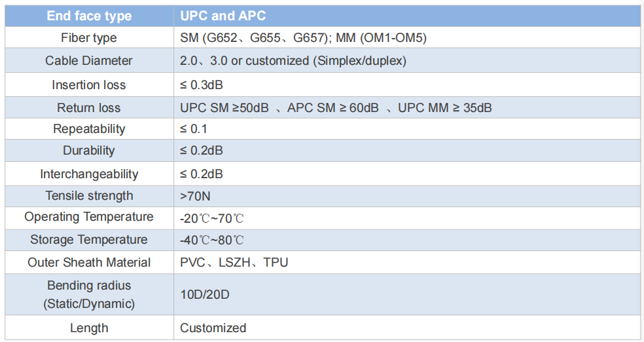This screenshot has height=342, width=644.
Task: Select the 'Simplex/duplex' diameter value text
Action: [359, 61]
